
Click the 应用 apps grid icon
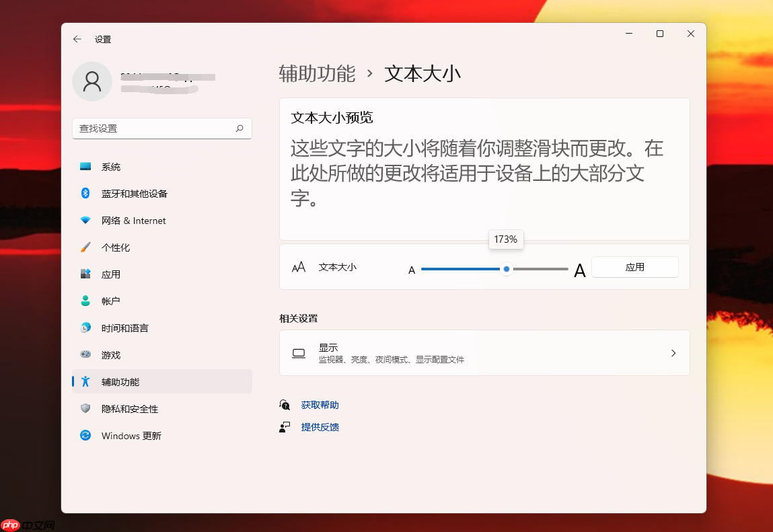(x=85, y=274)
